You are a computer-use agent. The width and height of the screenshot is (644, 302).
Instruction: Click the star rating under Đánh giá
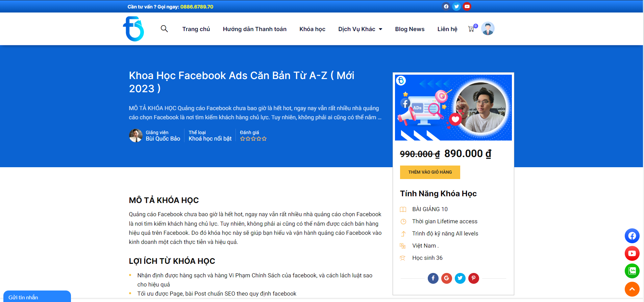[x=253, y=139]
